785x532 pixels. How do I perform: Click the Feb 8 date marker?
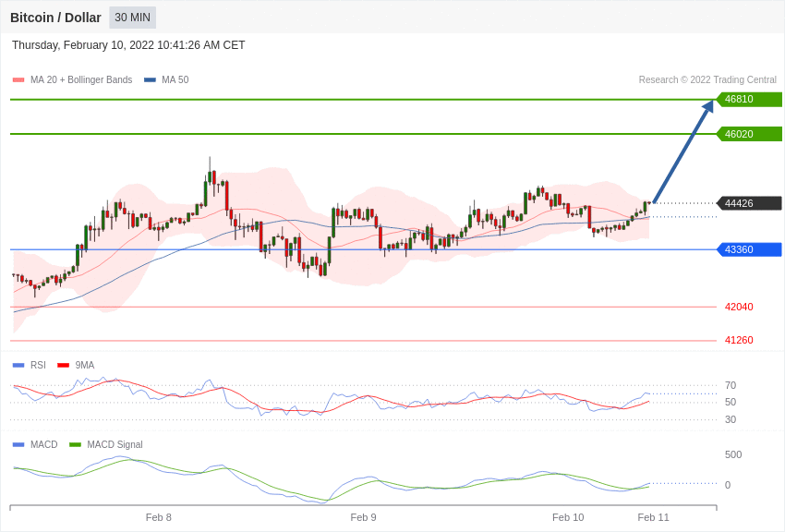pyautogui.click(x=159, y=517)
